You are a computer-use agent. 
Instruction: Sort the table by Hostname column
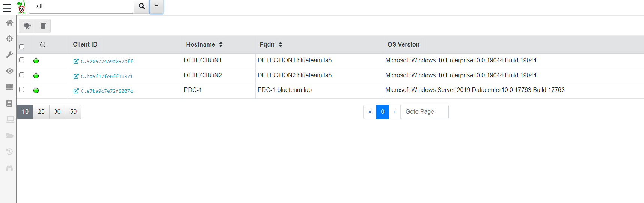pos(221,44)
